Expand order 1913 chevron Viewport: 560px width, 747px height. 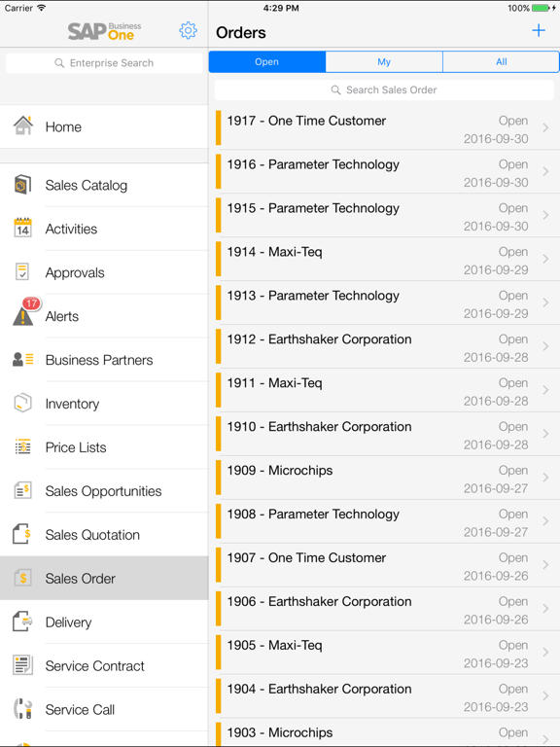click(x=545, y=302)
